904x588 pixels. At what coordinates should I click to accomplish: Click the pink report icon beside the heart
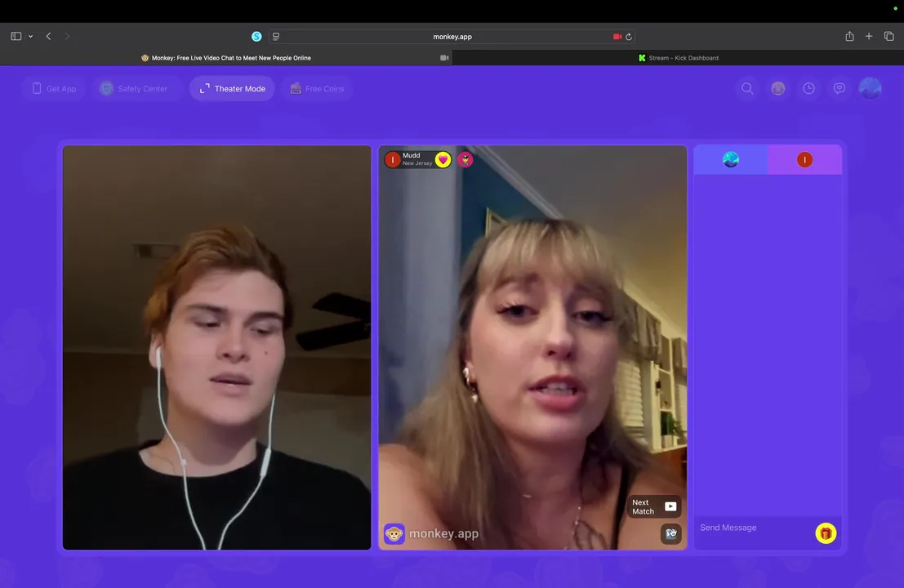465,160
